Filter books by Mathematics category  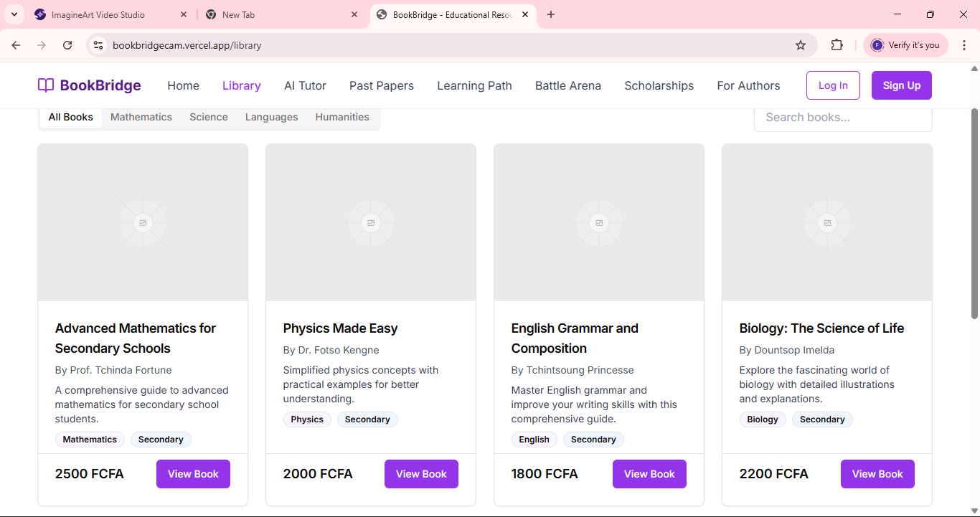pyautogui.click(x=141, y=117)
